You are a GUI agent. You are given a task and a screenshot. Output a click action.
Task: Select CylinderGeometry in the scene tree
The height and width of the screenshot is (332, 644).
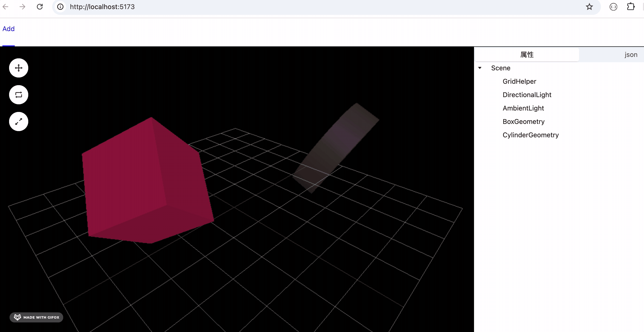(x=531, y=135)
